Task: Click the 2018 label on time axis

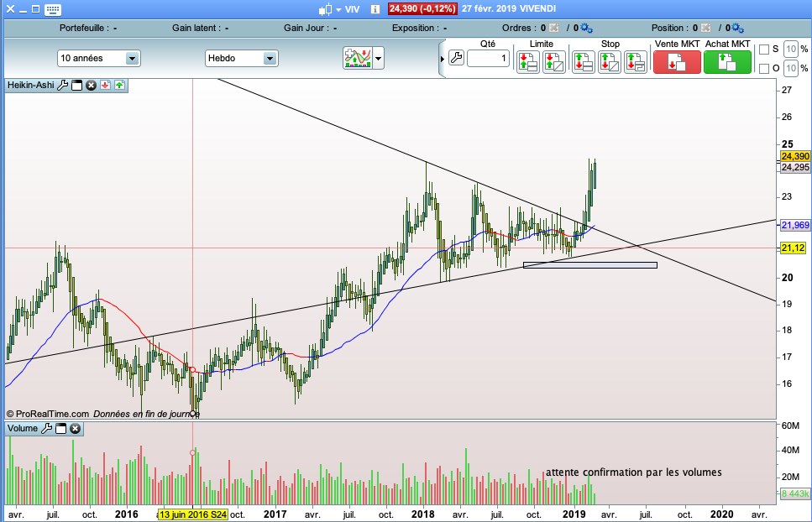Action: (423, 514)
